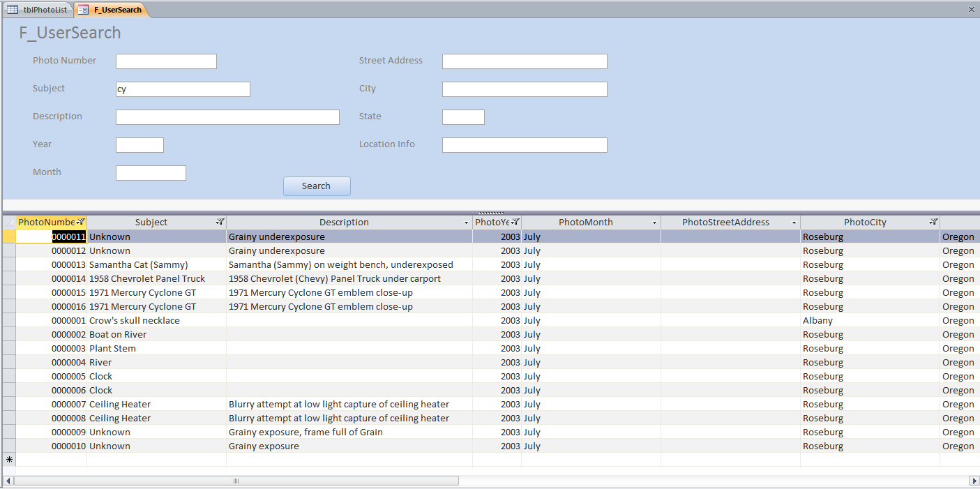Screen dimensions: 980x489
Task: Click the table icon on tblPhotoList tab
Action: [13, 10]
